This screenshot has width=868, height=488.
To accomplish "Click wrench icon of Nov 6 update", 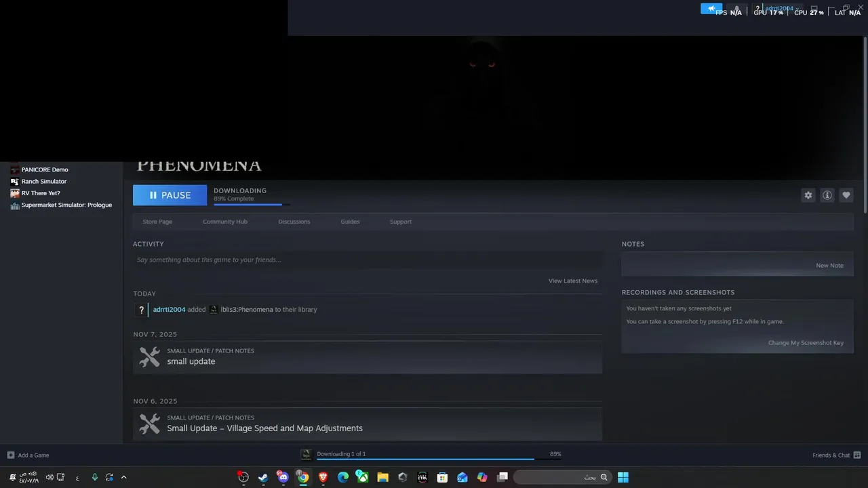I will click(x=149, y=424).
